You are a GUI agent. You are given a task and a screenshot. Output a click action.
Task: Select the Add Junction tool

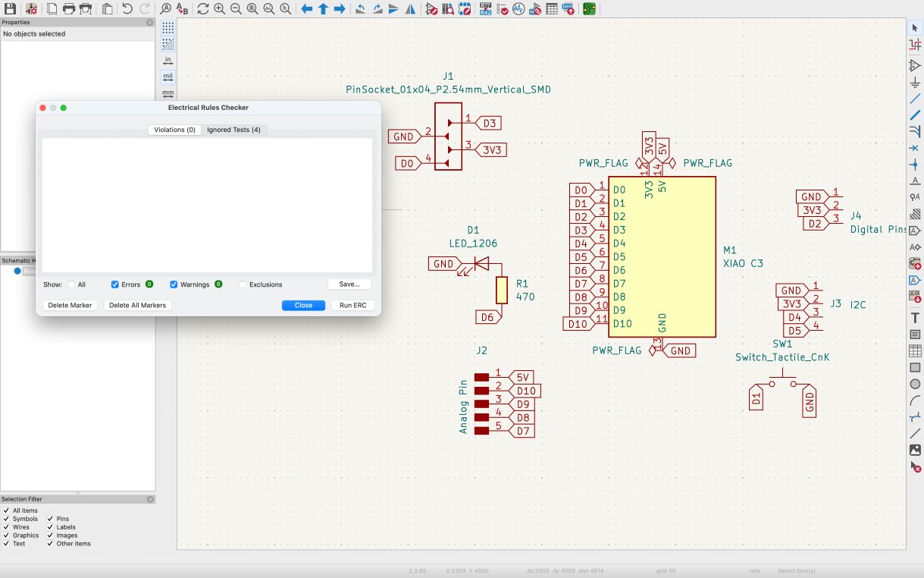915,164
